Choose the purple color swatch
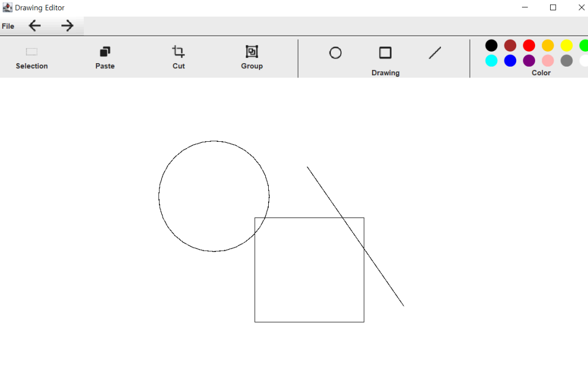The height and width of the screenshot is (365, 588). 529,61
